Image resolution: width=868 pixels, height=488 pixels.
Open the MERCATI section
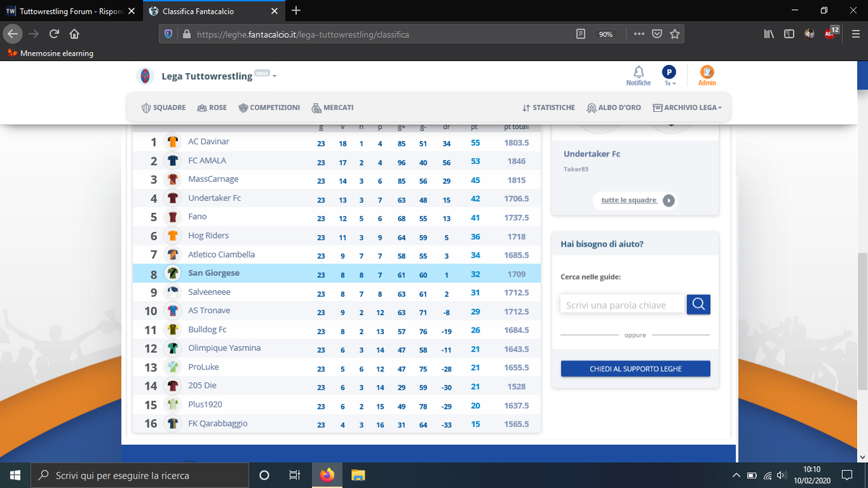coord(332,107)
